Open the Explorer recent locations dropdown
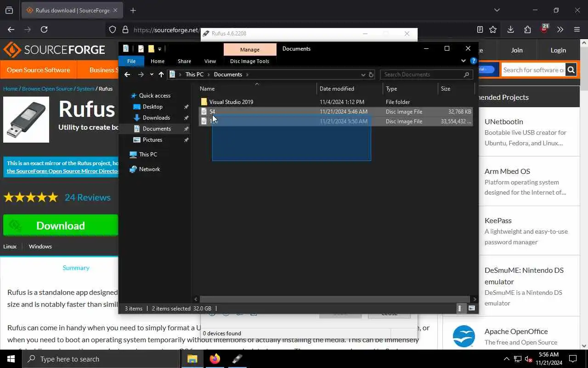588x368 pixels. coord(152,75)
